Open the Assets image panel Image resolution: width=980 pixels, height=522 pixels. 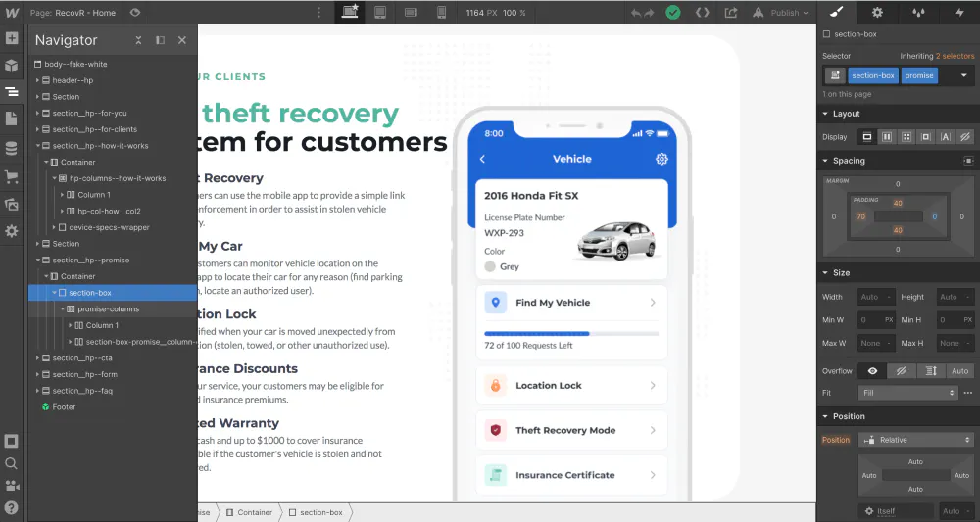click(11, 204)
